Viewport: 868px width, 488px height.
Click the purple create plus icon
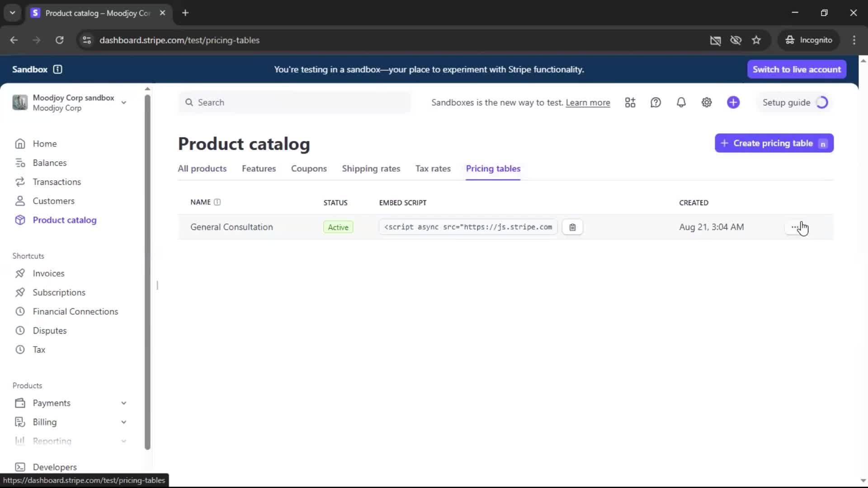coord(733,103)
